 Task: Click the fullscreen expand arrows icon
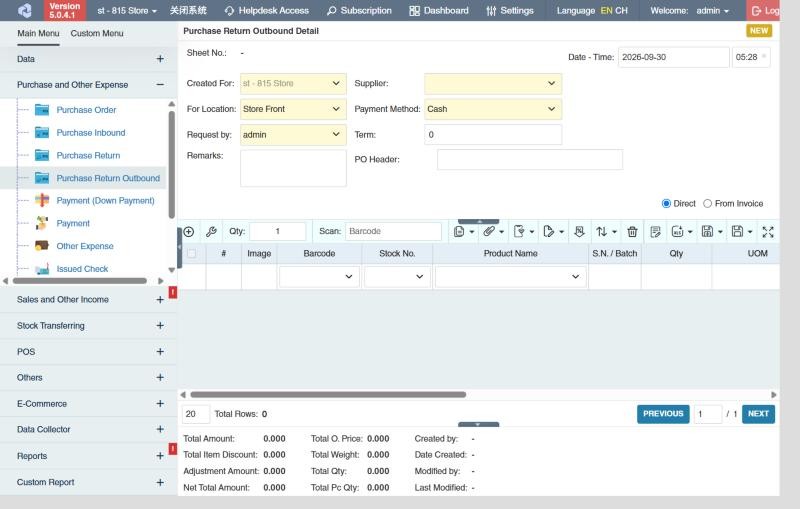[768, 232]
